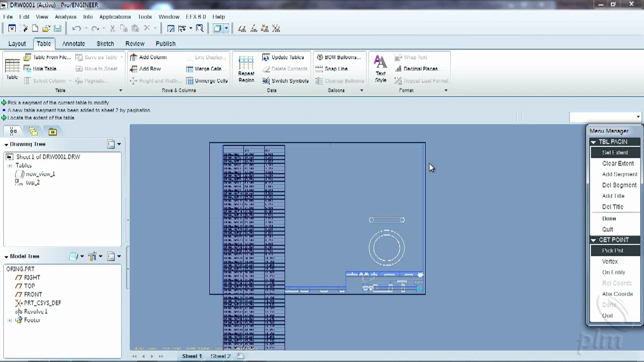Screen dimensions: 644x362
Task: Click Add Row icon
Action: point(134,69)
